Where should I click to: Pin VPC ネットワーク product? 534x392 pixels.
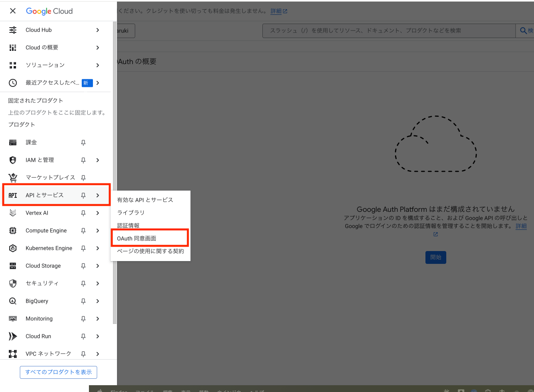pyautogui.click(x=83, y=354)
